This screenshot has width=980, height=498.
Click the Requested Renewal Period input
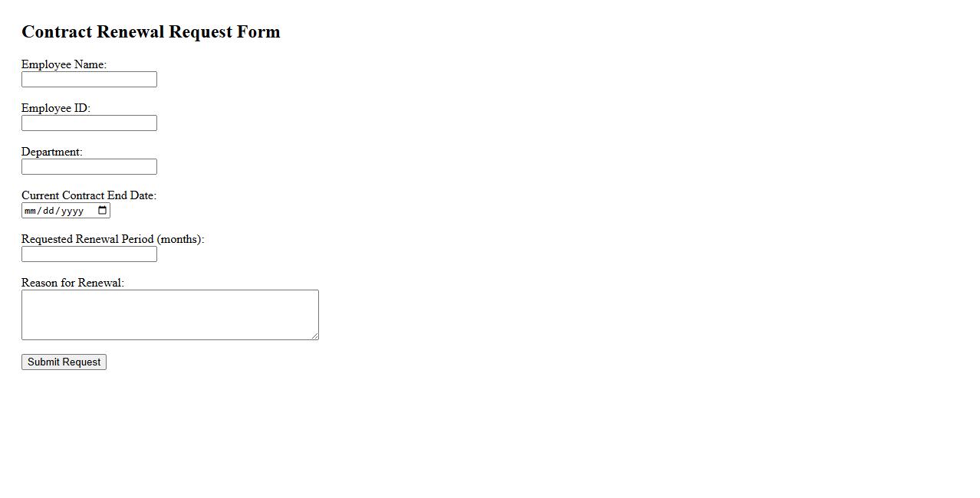click(x=89, y=254)
